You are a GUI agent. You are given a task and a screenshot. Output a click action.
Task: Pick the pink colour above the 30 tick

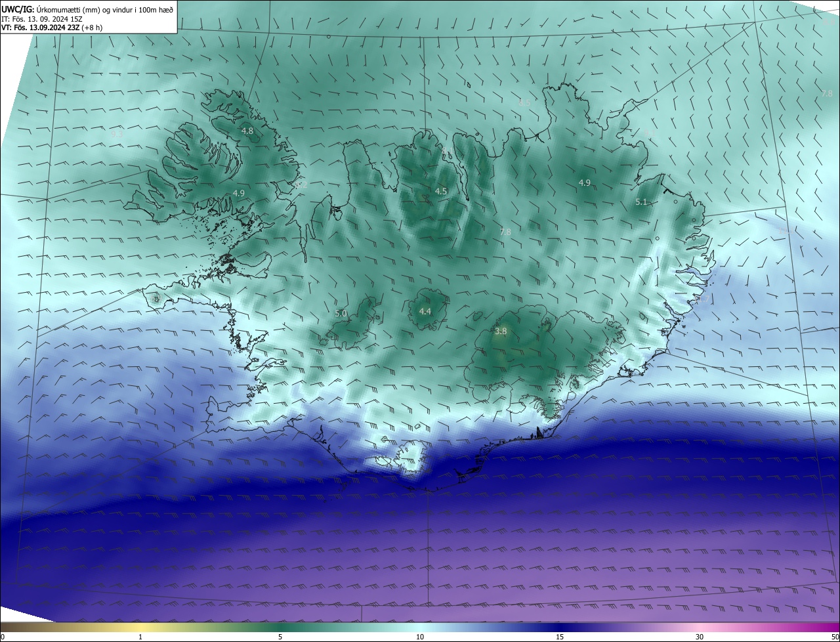[700, 628]
